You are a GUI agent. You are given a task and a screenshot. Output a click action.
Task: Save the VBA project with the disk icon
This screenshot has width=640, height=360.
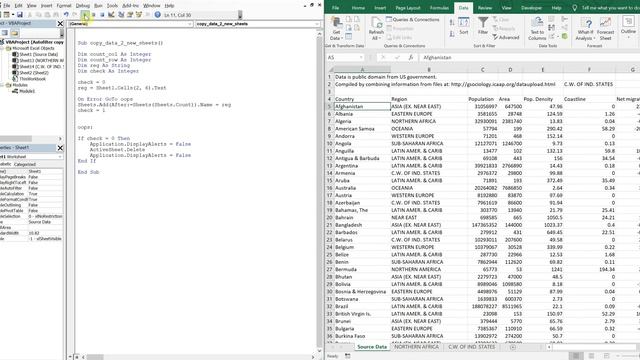click(19, 15)
